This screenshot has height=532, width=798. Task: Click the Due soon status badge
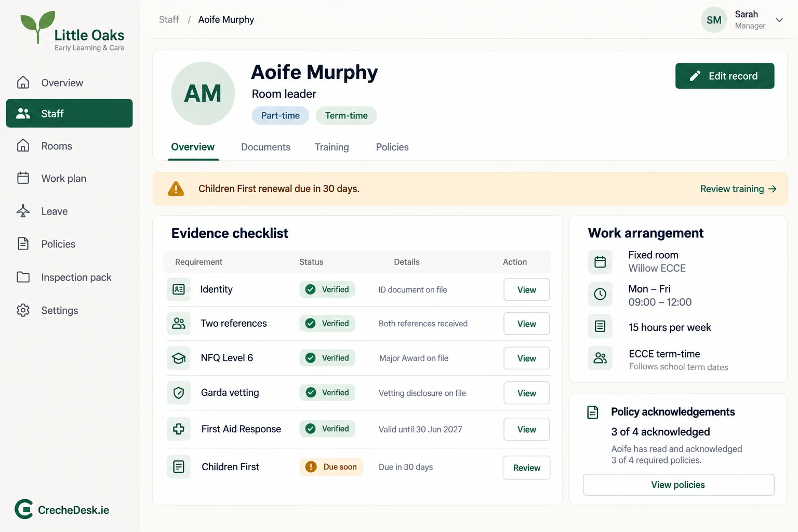[331, 467]
